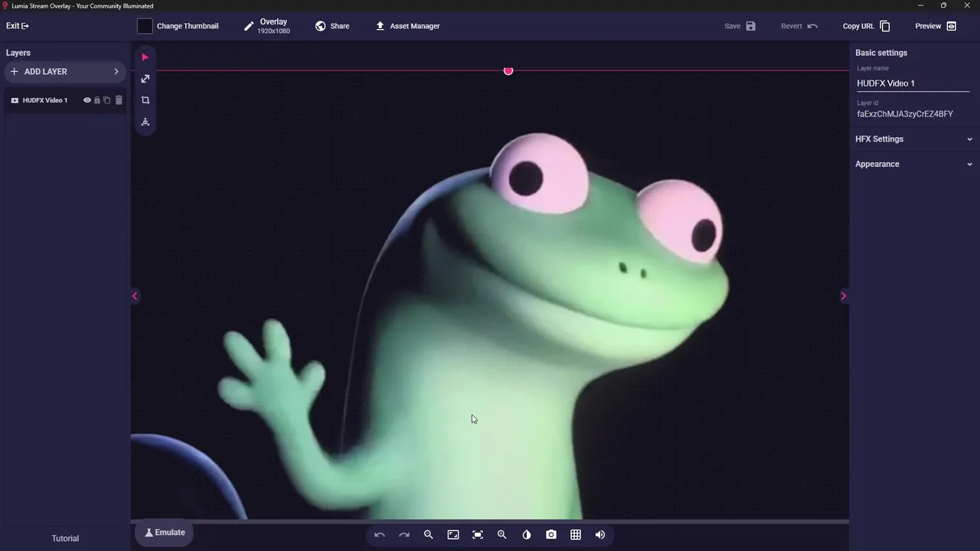Click the Revert undo icon in the top bar
This screenshot has width=980, height=551.
812,26
